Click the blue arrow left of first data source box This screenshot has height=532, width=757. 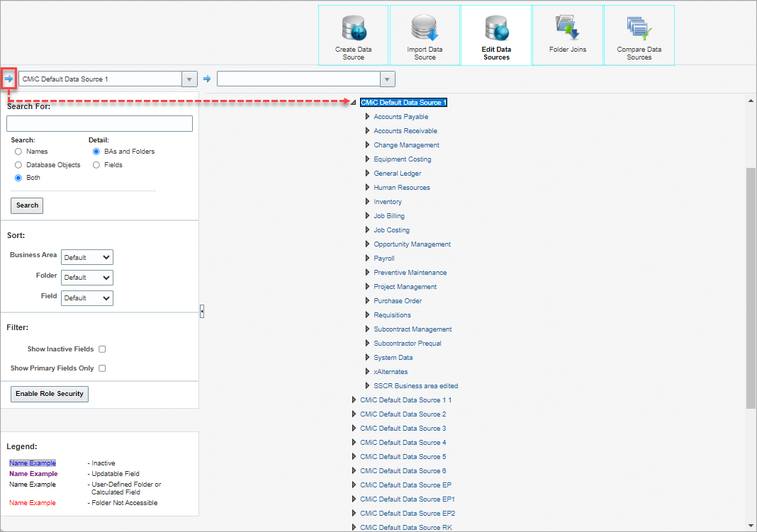click(x=9, y=79)
